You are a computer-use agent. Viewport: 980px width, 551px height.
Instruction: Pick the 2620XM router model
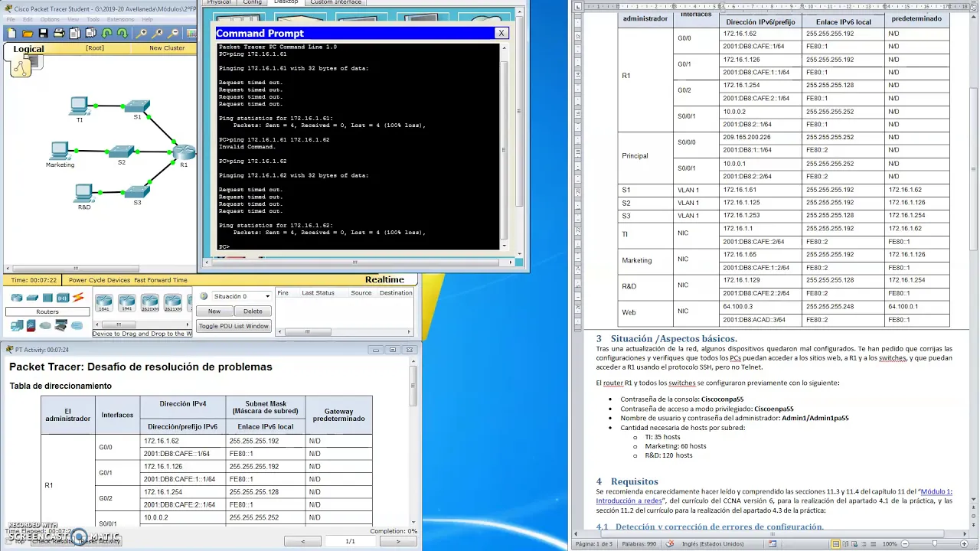[x=149, y=303]
